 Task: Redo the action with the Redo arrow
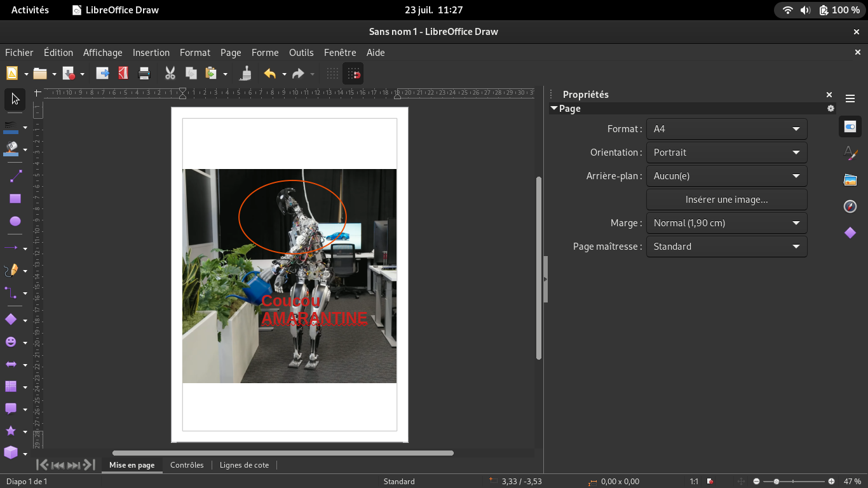[x=299, y=74]
